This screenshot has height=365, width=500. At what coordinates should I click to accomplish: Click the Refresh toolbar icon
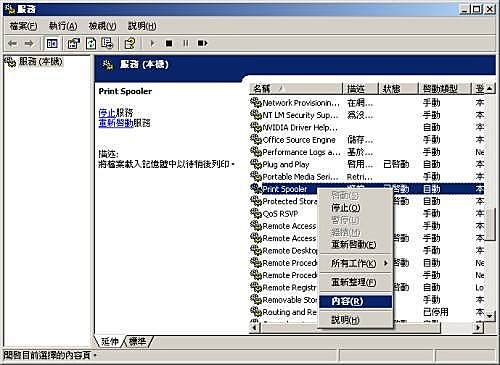click(x=91, y=43)
